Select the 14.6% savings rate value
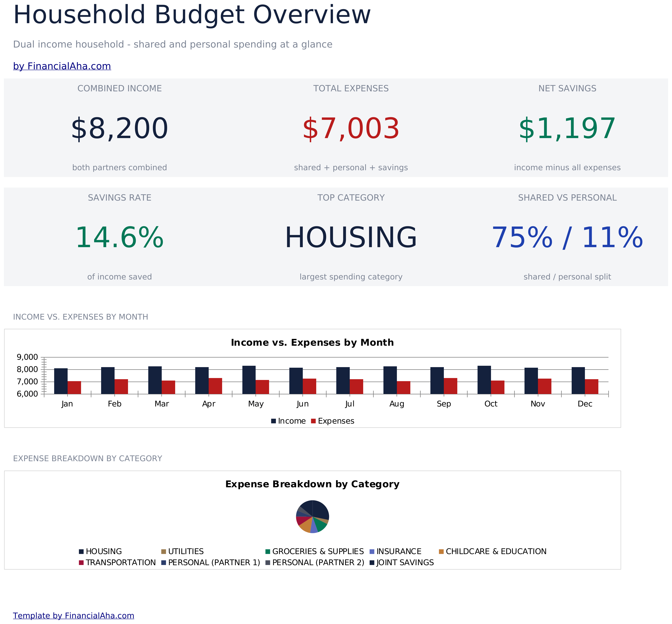The height and width of the screenshot is (624, 672). (119, 238)
